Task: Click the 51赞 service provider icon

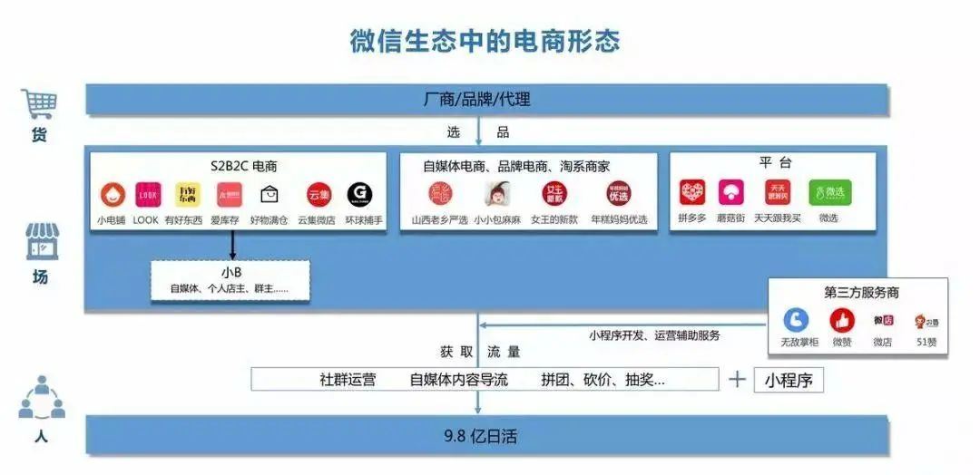Action: click(925, 321)
